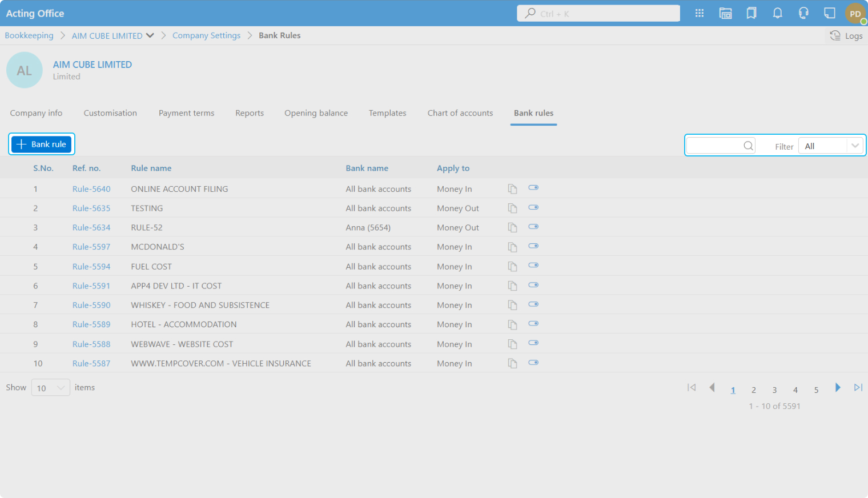
Task: Open the bookmarks icon in header
Action: coord(752,13)
